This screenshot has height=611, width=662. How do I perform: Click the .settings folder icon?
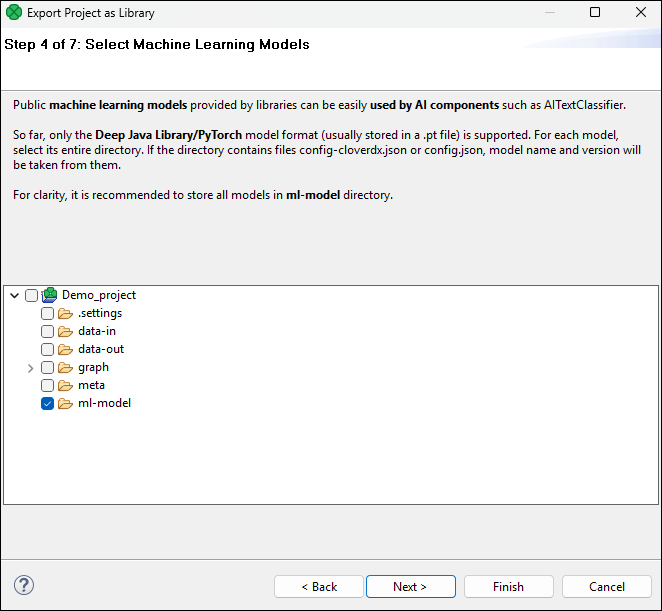coord(65,314)
